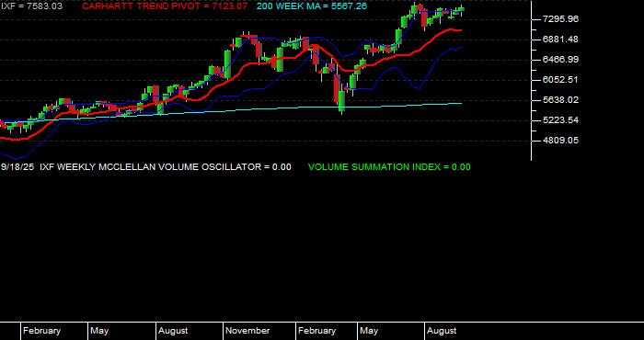Click the 6881.48 price axis label
The height and width of the screenshot is (340, 644).
click(560, 40)
